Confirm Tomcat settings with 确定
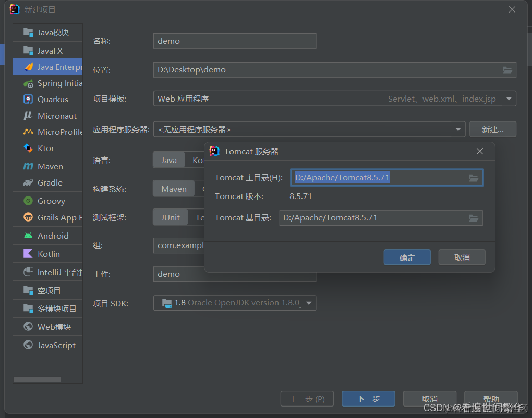 tap(407, 257)
